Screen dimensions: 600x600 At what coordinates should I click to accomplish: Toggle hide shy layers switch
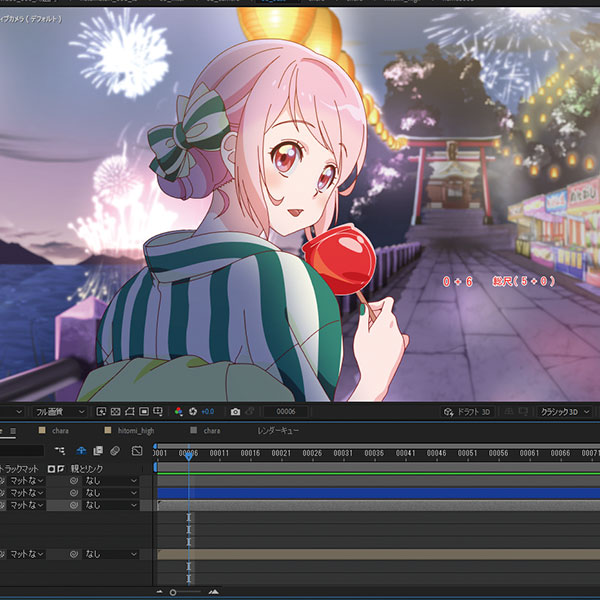[81, 451]
